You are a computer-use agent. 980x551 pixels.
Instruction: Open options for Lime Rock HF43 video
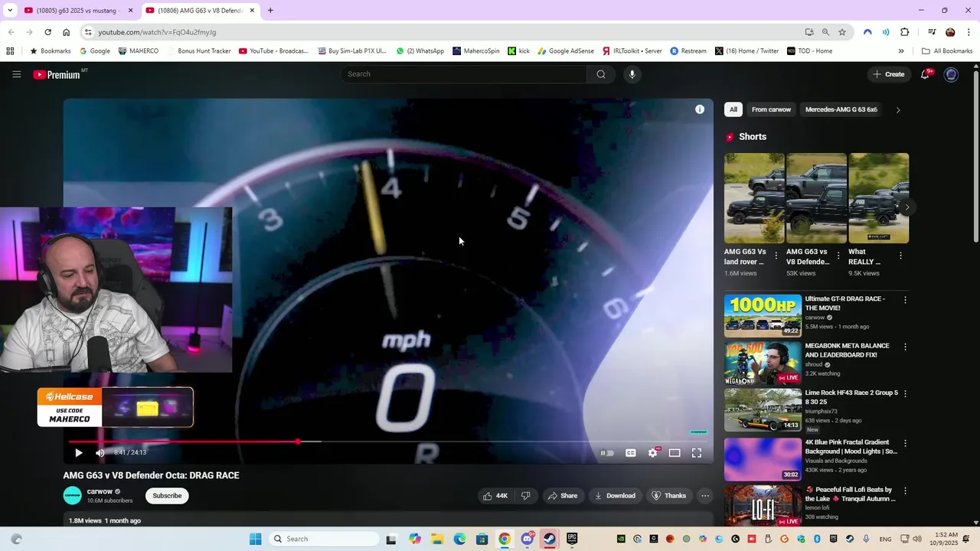pos(905,393)
